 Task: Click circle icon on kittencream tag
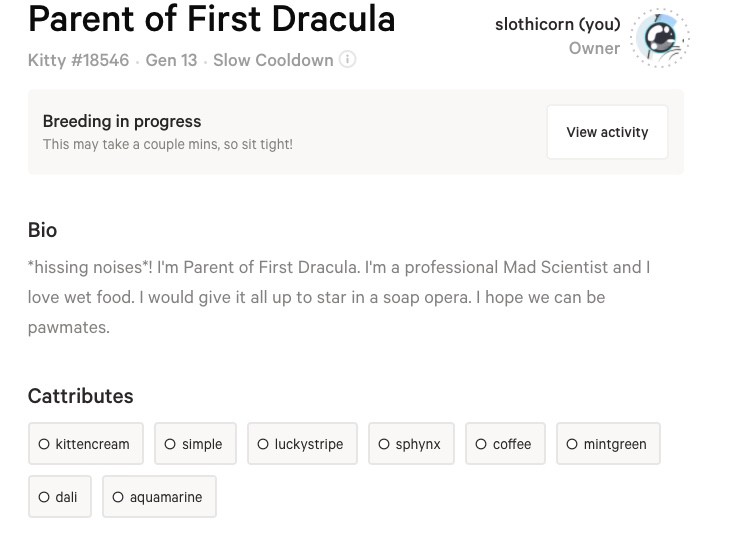point(44,444)
